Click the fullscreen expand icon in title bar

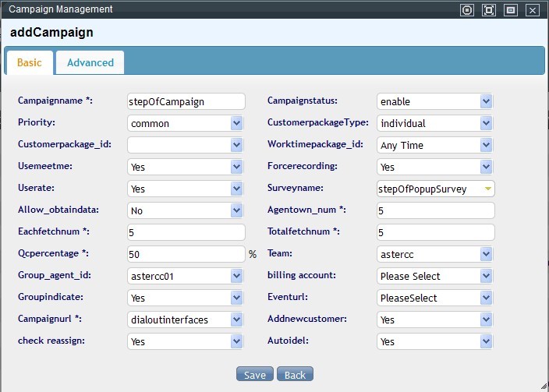pyautogui.click(x=489, y=10)
